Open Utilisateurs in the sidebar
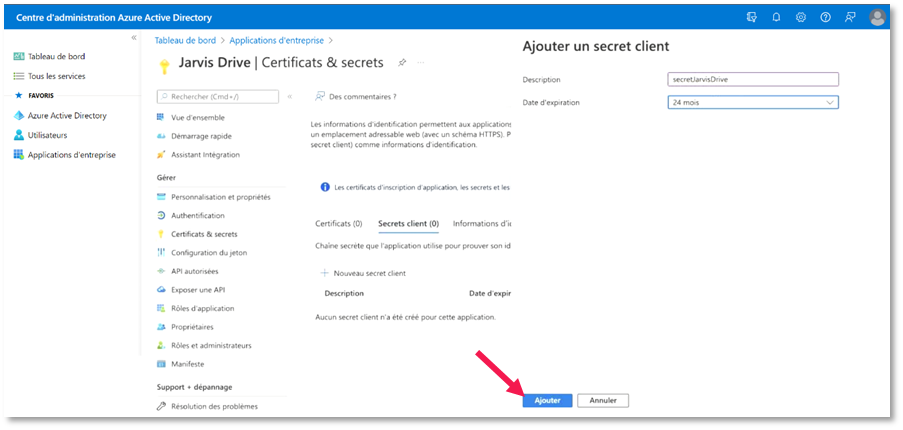Viewport: 903px width, 430px height. click(x=47, y=135)
